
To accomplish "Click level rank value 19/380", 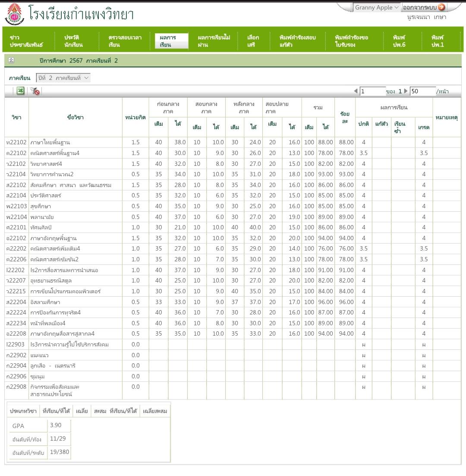I will [60, 452].
